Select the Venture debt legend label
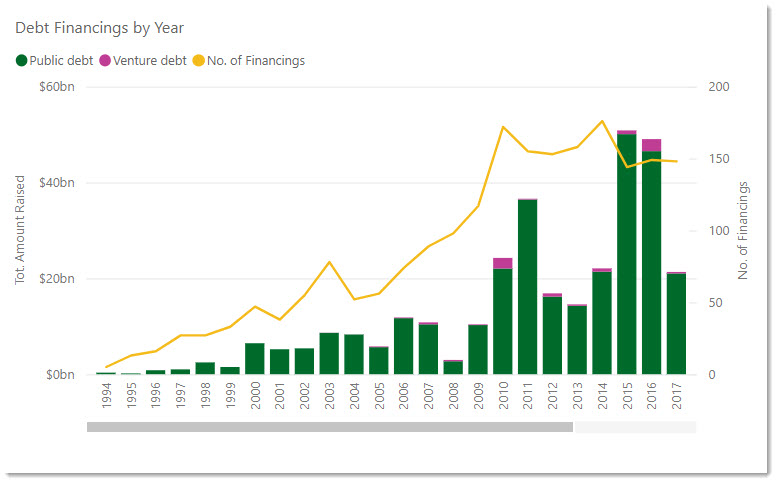The image size is (777, 483). (150, 61)
